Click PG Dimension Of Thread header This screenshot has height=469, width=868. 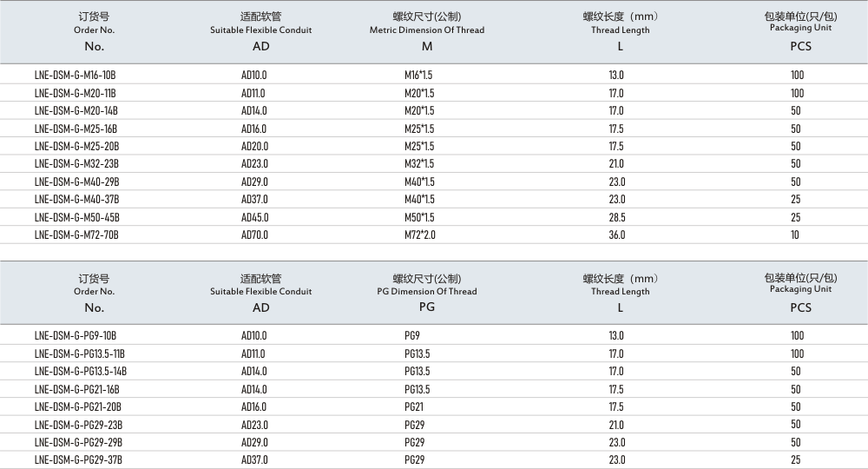pyautogui.click(x=426, y=292)
